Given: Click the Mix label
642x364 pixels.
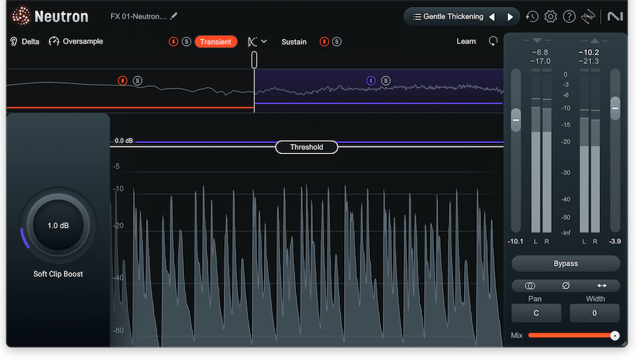Looking at the screenshot, I should click(517, 336).
